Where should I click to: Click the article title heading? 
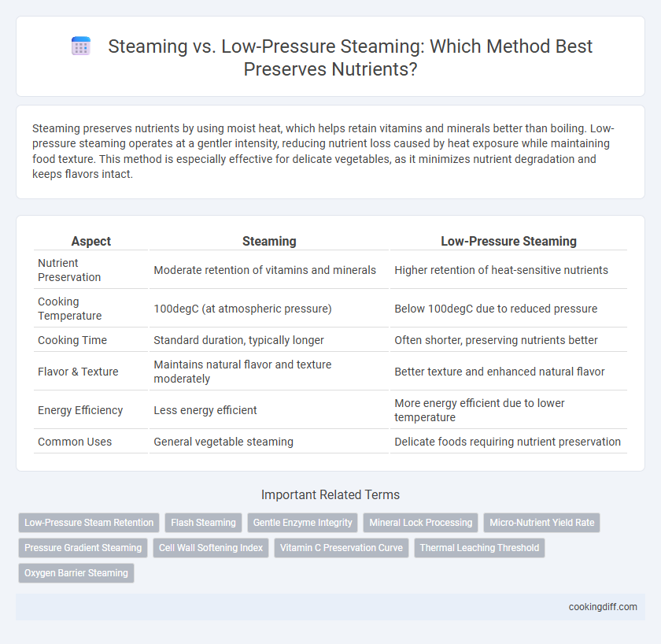point(350,57)
